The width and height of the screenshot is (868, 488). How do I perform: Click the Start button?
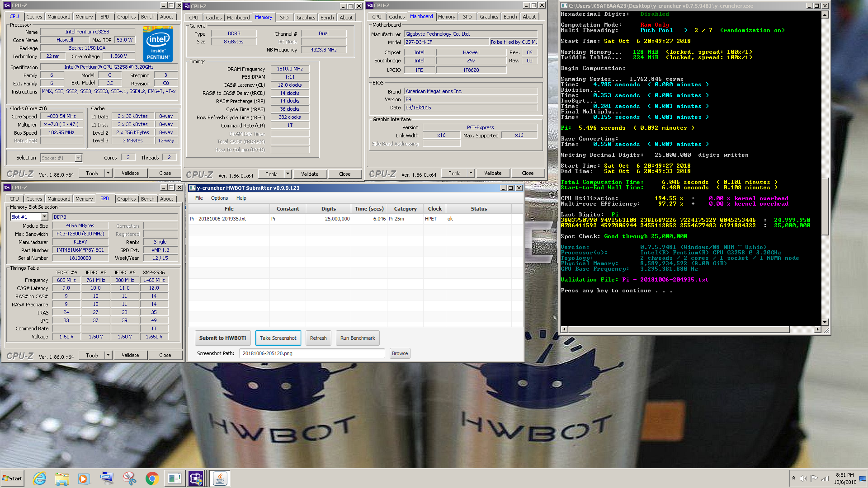pyautogui.click(x=13, y=479)
